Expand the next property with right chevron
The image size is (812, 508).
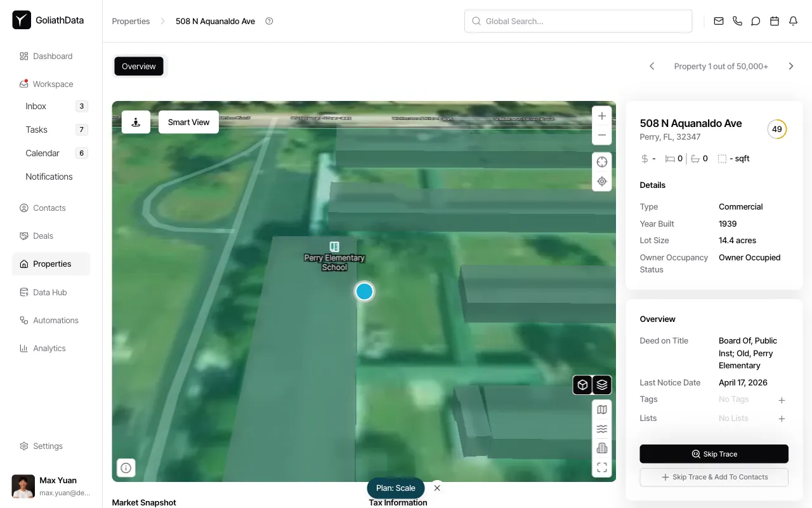(791, 65)
